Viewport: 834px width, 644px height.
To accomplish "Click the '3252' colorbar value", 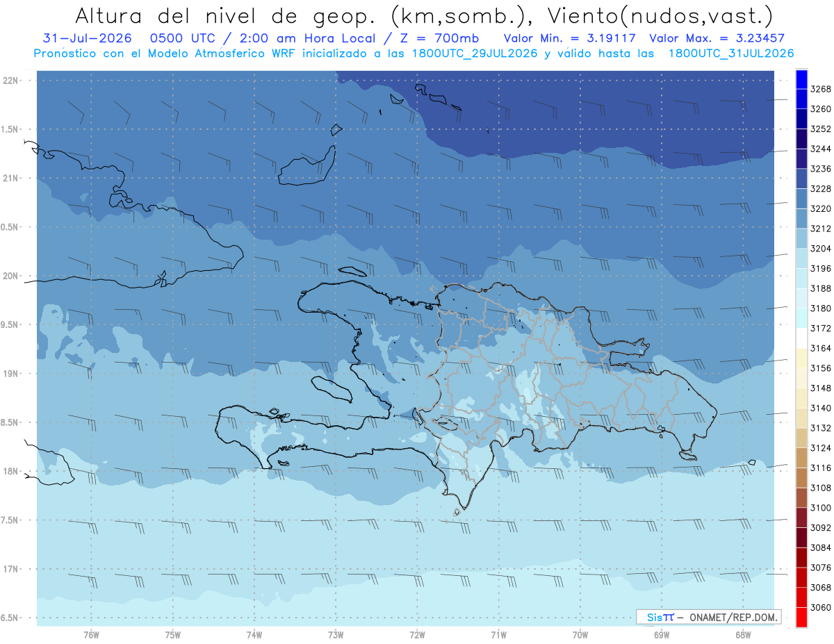I will (821, 129).
